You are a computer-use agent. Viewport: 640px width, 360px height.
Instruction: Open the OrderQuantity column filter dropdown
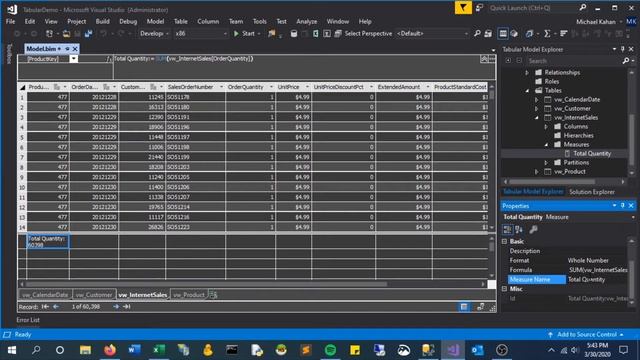coord(271,87)
